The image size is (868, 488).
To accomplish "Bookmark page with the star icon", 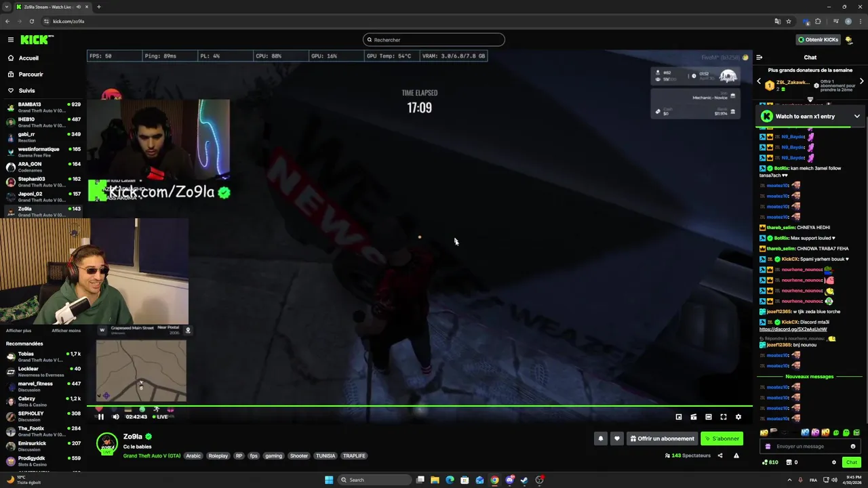I will pos(789,21).
